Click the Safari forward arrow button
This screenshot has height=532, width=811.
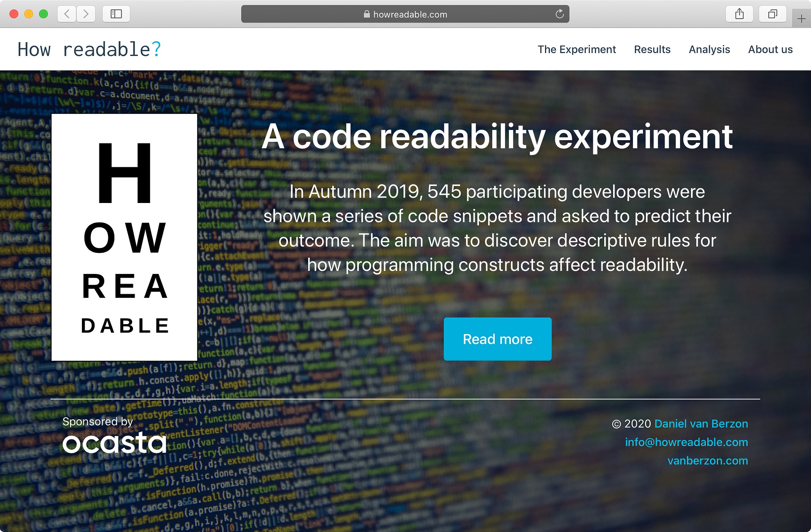pos(86,14)
